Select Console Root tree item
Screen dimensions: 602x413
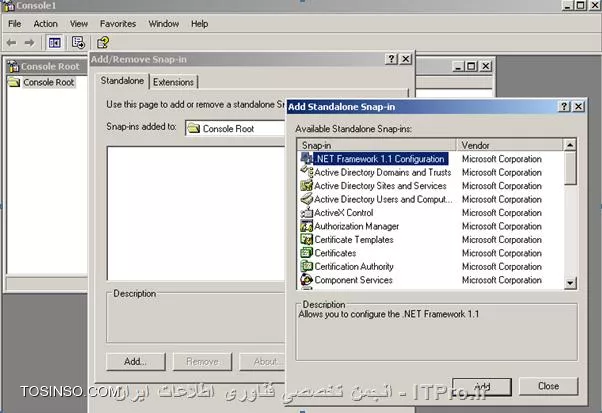(48, 82)
